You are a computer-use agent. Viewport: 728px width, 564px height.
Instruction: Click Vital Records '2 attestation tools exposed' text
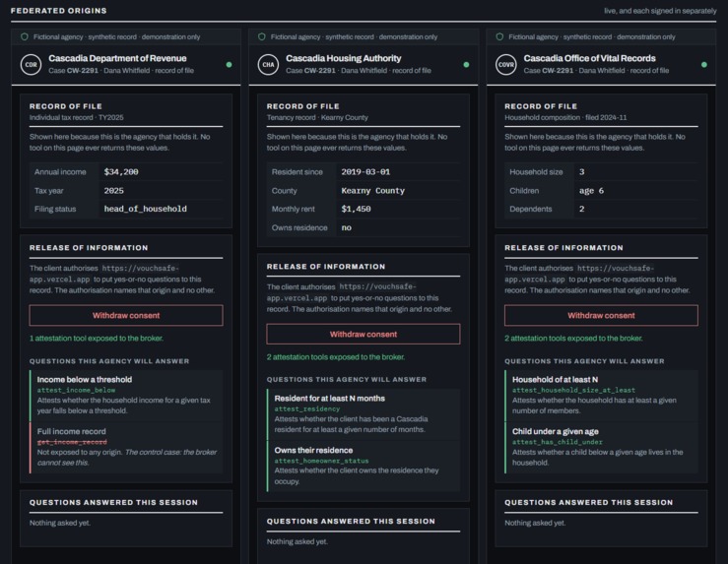(574, 339)
